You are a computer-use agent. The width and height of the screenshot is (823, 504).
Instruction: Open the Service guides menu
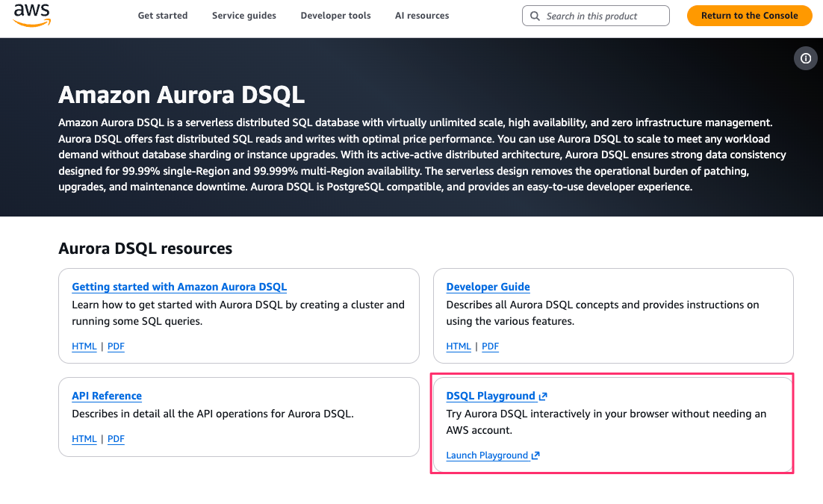(243, 16)
